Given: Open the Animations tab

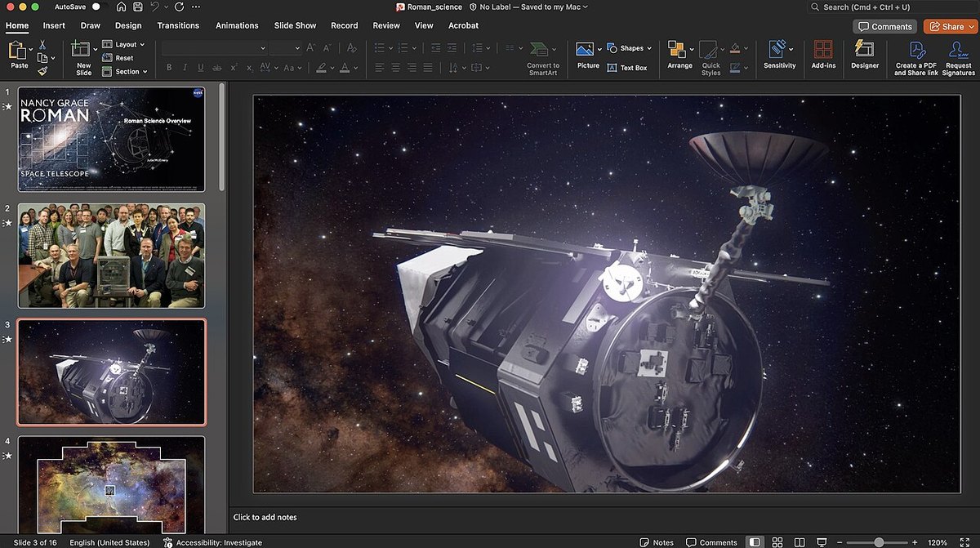Looking at the screenshot, I should [x=237, y=25].
